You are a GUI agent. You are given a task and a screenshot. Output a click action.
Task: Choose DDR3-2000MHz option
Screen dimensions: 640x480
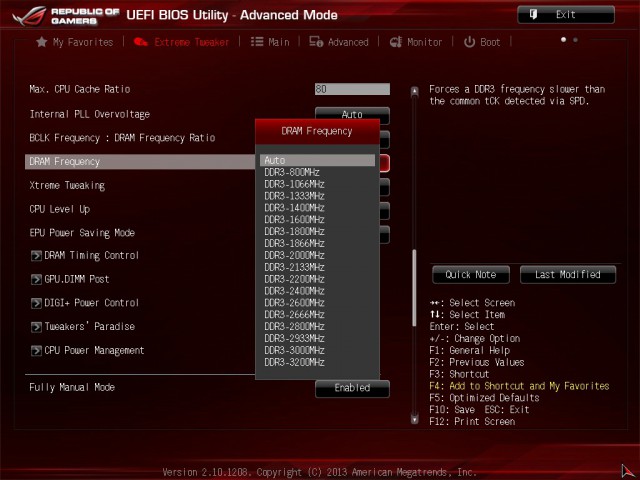(317, 255)
